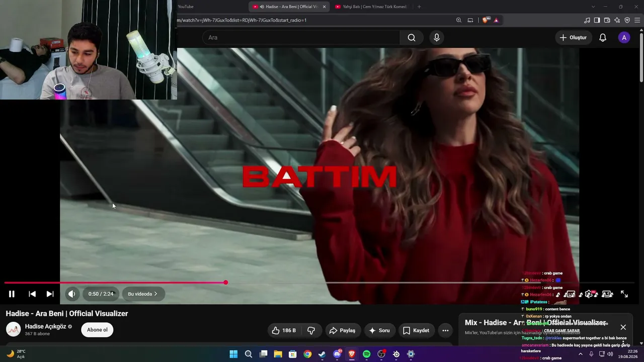Open the Brave Wallet icon
The width and height of the screenshot is (644, 362).
[x=607, y=20]
